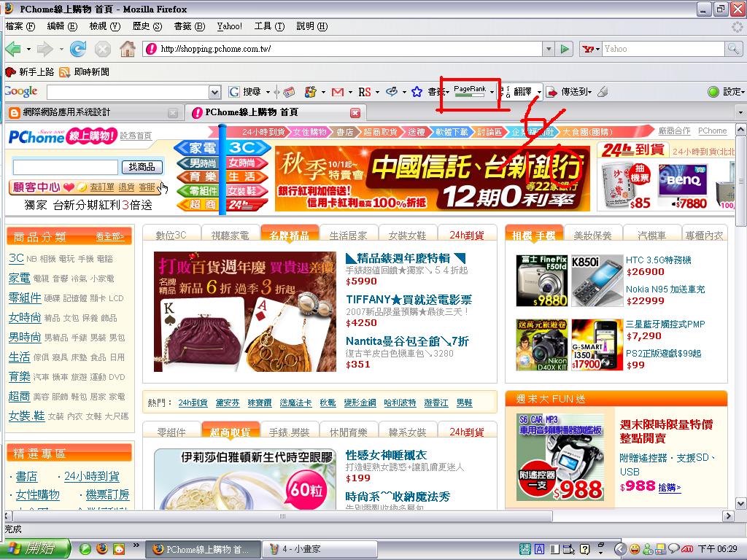
Task: Click the 看全部 link in 商品分類
Action: click(x=109, y=236)
